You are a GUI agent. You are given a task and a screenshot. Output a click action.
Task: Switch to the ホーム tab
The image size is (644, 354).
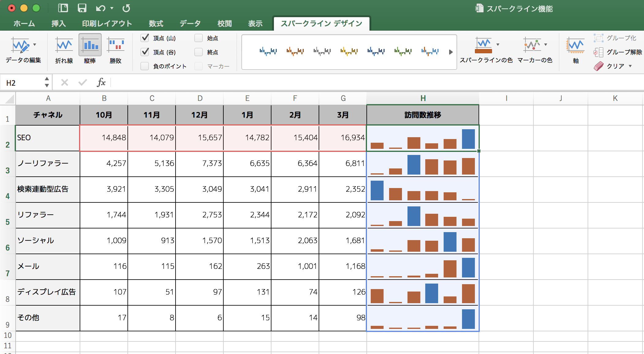pyautogui.click(x=24, y=24)
